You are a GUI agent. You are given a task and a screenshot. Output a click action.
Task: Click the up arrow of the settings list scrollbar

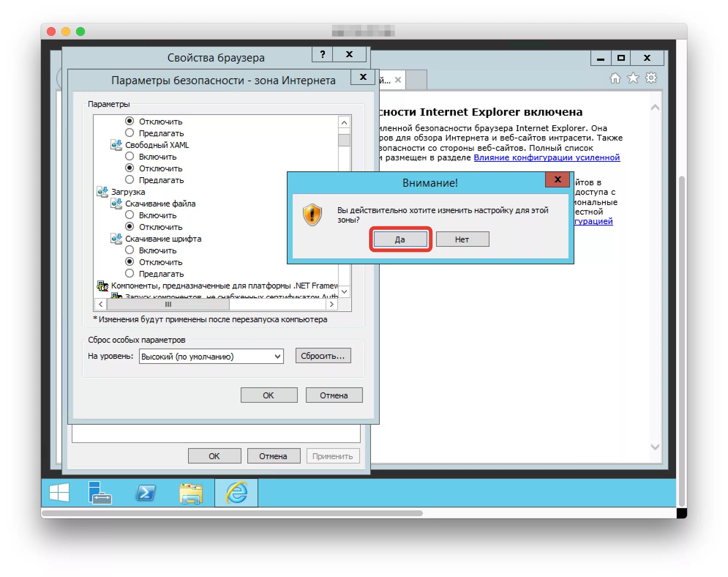[x=344, y=123]
